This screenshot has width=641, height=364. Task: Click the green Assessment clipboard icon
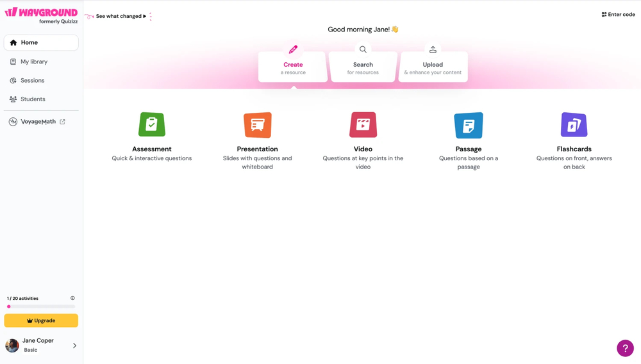152,124
